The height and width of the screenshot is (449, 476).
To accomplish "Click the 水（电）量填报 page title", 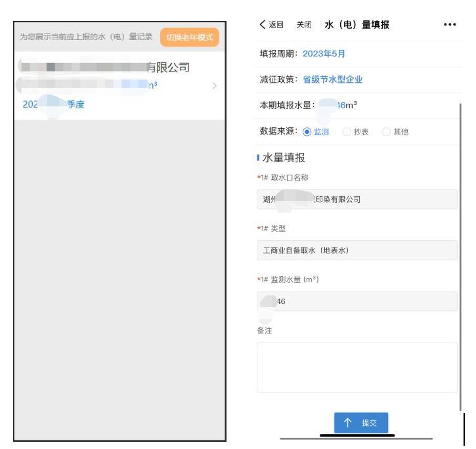I will pos(357,24).
